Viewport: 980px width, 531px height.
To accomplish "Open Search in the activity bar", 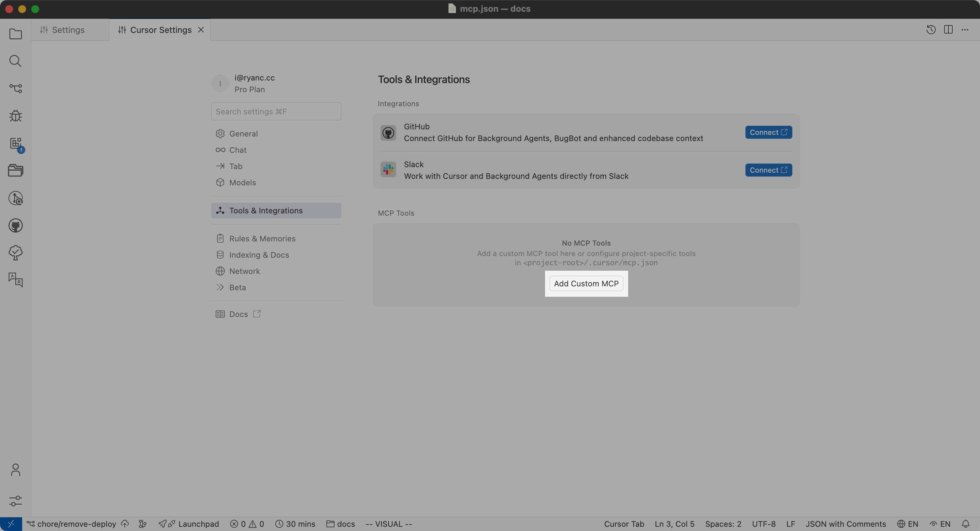I will click(x=15, y=61).
